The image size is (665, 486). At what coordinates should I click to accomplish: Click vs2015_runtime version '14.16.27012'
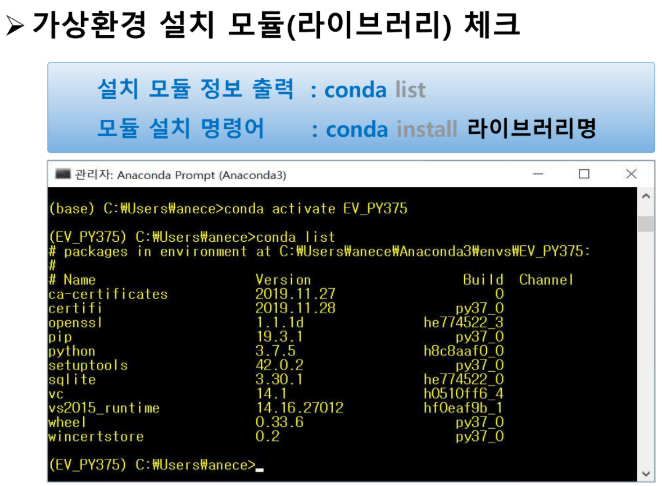point(299,408)
